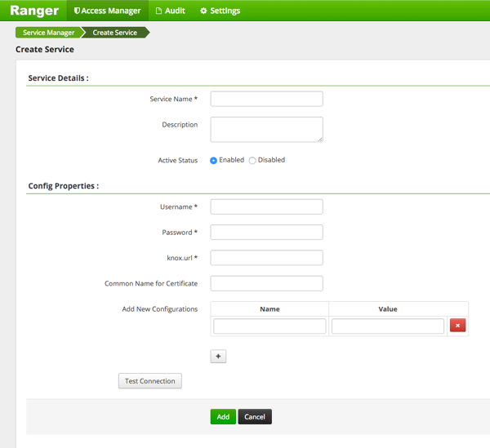Click the configuration Value input box
Viewport: 490px width, 448px height.
click(x=388, y=326)
